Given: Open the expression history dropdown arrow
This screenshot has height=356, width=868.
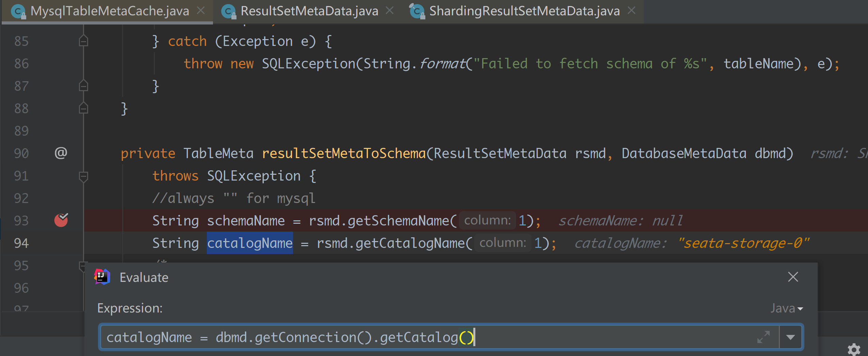Looking at the screenshot, I should pyautogui.click(x=790, y=337).
